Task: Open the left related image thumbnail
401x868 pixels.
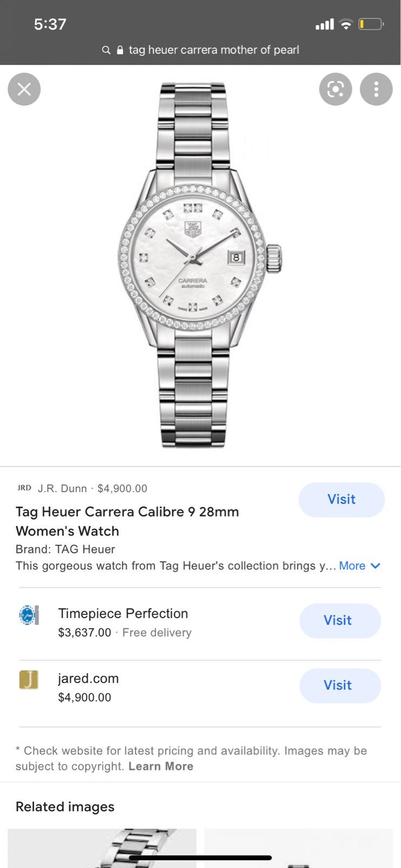Action: 102,848
